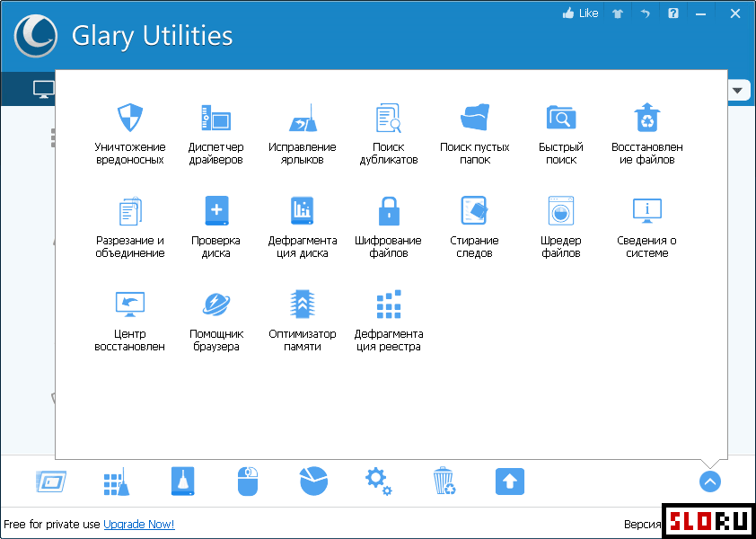Open dropdown arrow at right of tab bar
Viewport: 756px width, 539px height.
pyautogui.click(x=737, y=90)
